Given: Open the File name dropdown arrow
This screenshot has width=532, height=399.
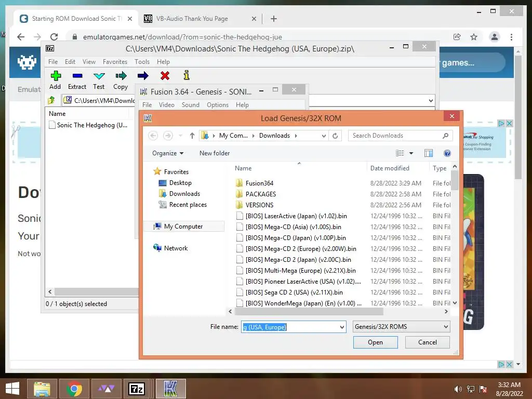Looking at the screenshot, I should point(342,327).
